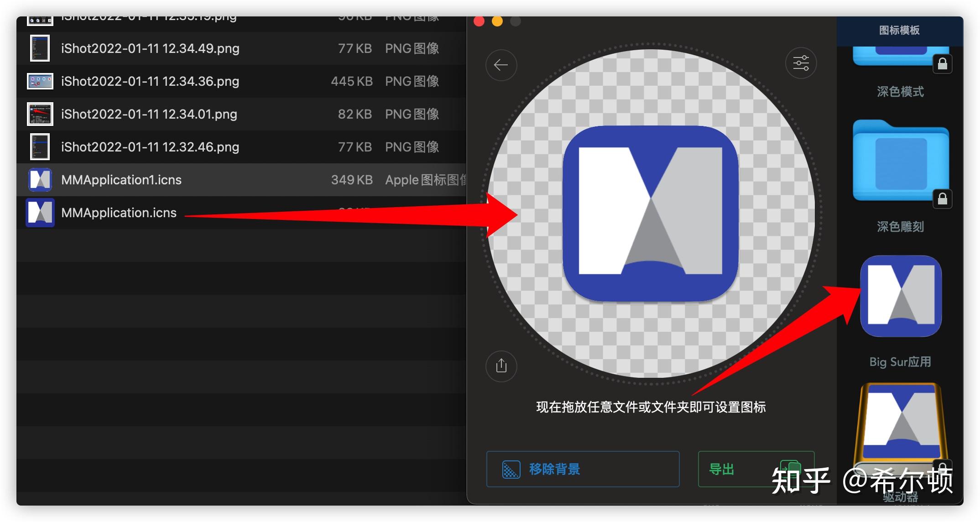The image size is (980, 522).
Task: Click thumbnail icon of iShot 12.32.46.png
Action: pyautogui.click(x=40, y=147)
